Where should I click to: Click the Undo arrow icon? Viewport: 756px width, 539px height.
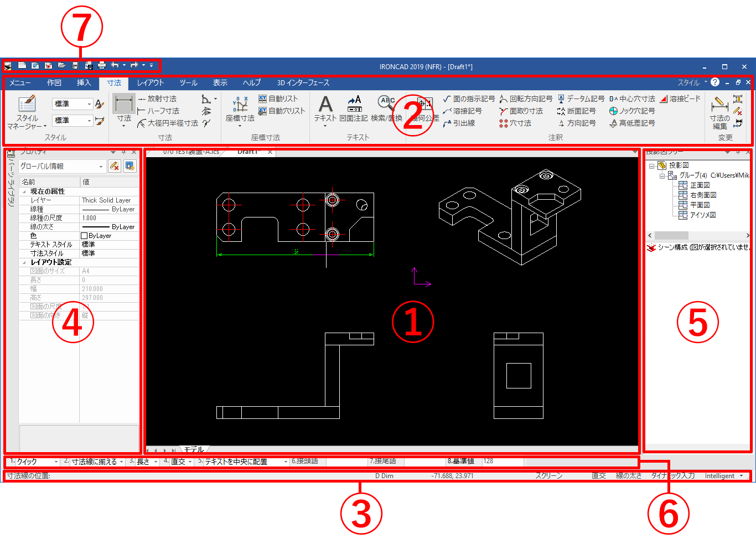click(115, 65)
